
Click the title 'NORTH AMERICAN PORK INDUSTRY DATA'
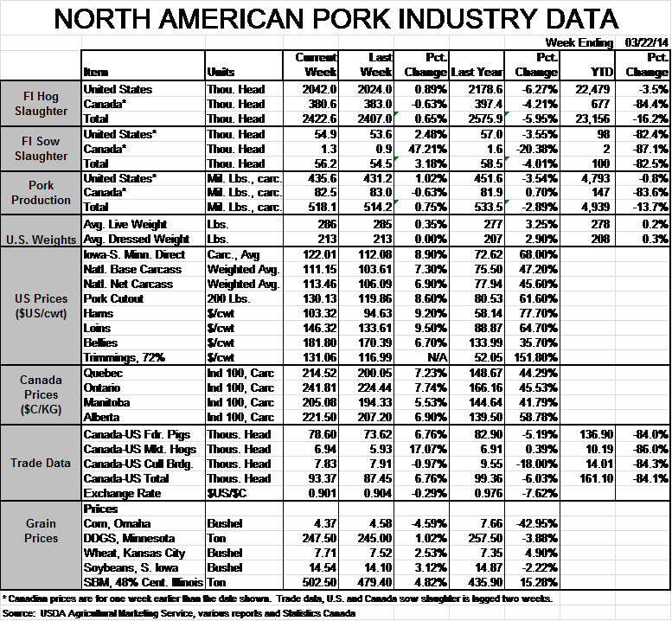[x=336, y=19]
